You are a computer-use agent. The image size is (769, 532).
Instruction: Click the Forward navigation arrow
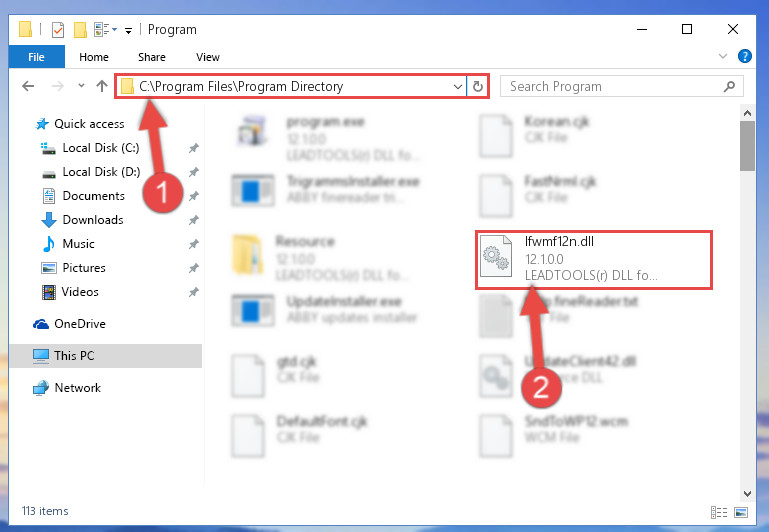coord(57,86)
